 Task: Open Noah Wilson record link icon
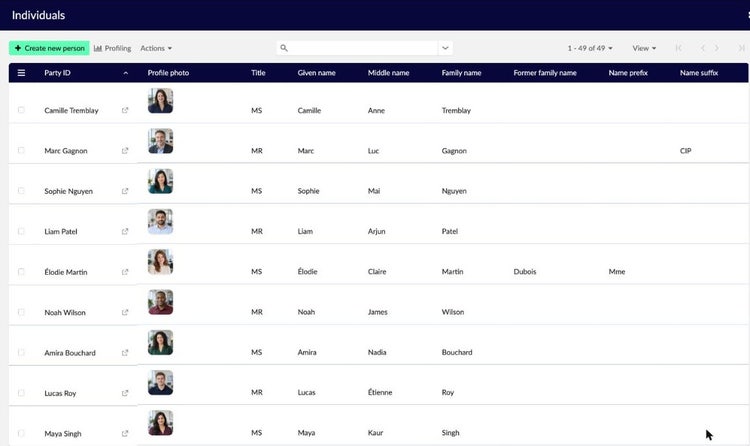click(125, 312)
